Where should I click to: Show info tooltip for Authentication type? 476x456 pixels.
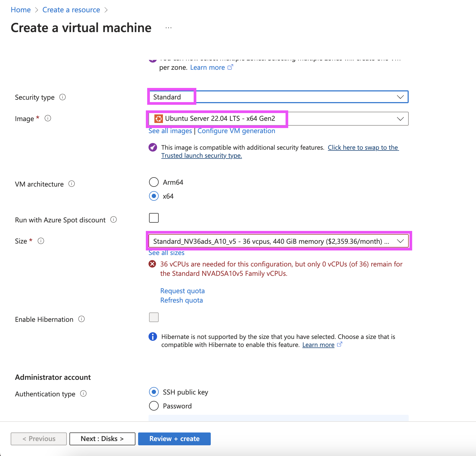pos(83,393)
